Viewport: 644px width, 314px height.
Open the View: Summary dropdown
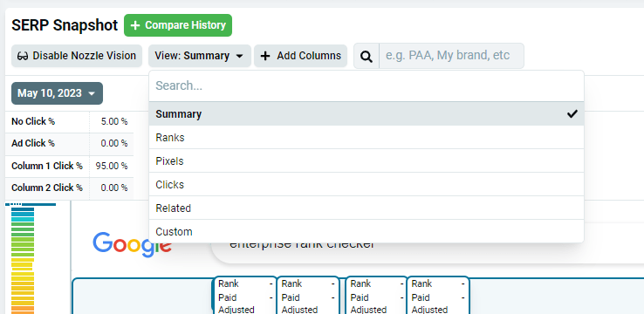(x=200, y=56)
